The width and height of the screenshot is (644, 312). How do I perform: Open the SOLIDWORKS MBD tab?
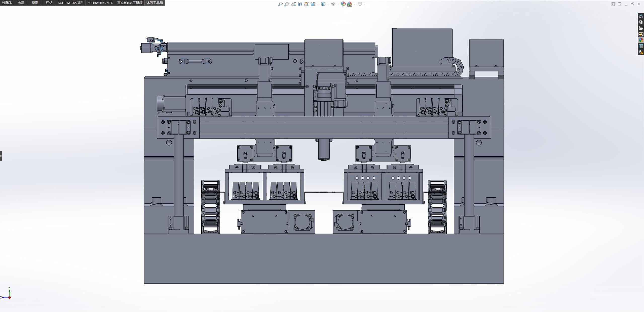(100, 3)
